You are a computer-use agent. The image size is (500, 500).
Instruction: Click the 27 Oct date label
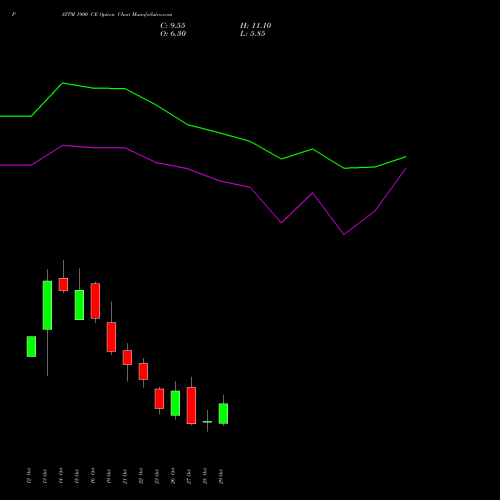point(189,476)
